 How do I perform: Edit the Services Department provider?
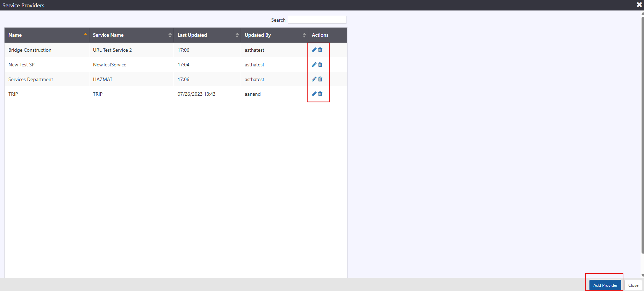click(314, 79)
